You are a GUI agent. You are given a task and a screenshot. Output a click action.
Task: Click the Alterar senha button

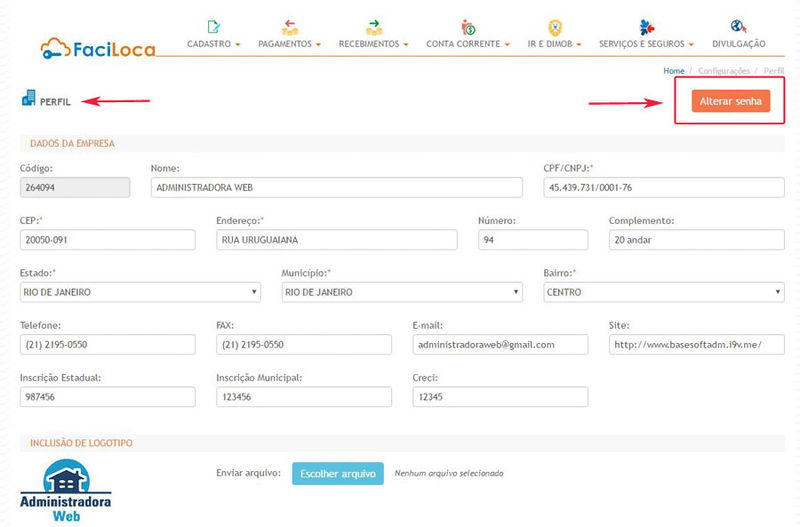(730, 101)
